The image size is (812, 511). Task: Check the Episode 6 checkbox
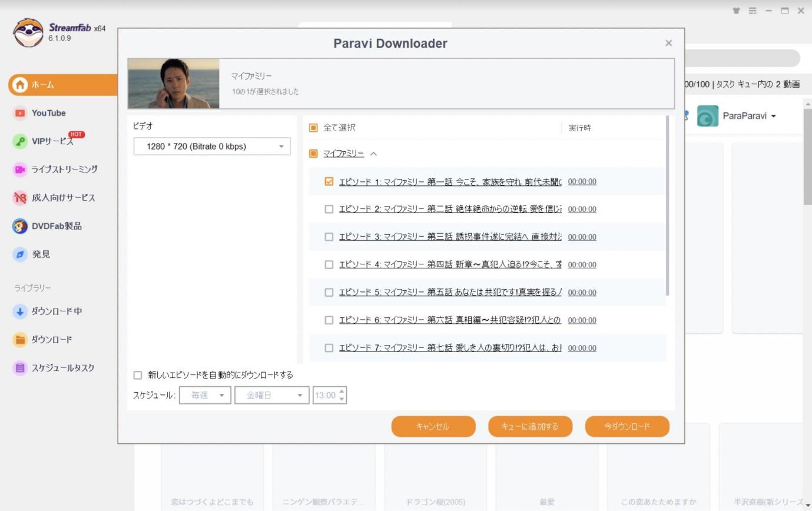(x=329, y=320)
